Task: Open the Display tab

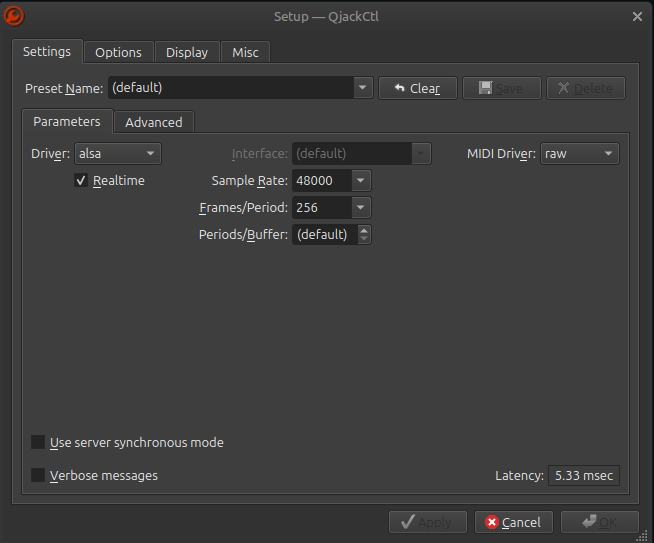Action: [x=187, y=53]
